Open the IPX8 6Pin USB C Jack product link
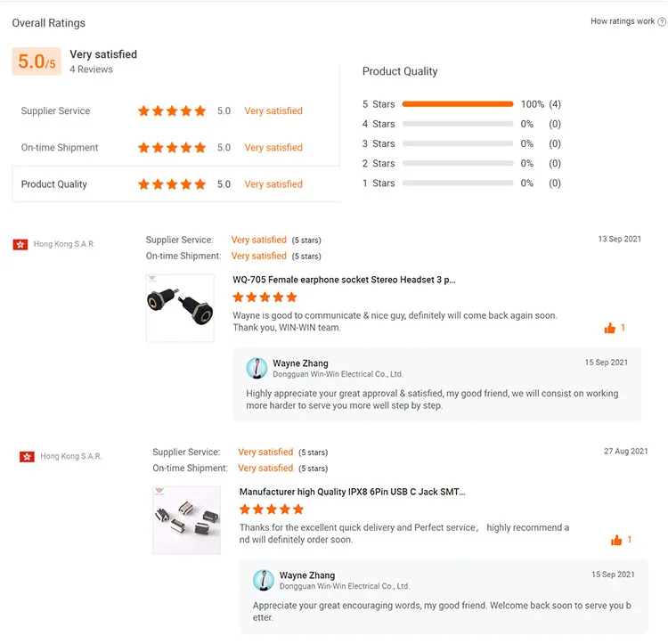Image resolution: width=668 pixels, height=644 pixels. [x=352, y=492]
